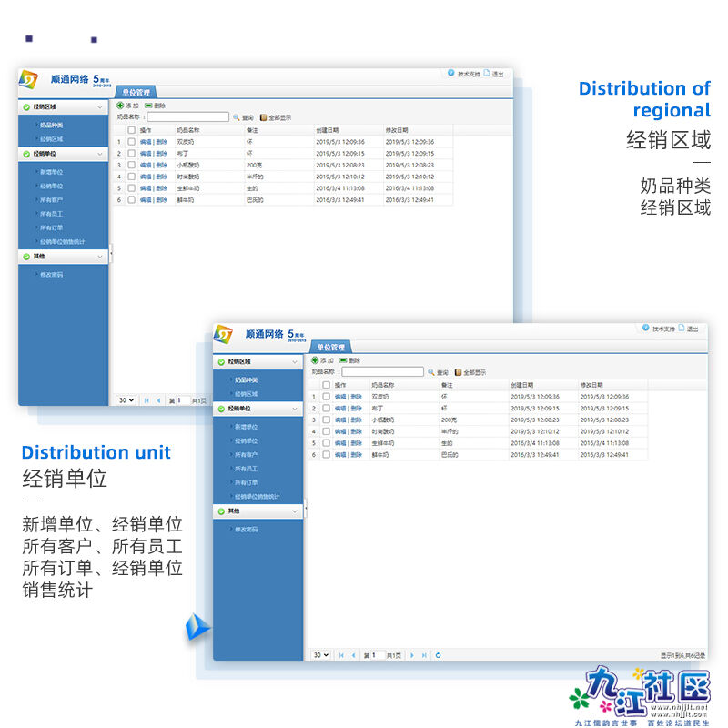The height and width of the screenshot is (728, 728).
Task: Click 编辑 link for 鲜牛奶 in lower window
Action: [x=340, y=454]
